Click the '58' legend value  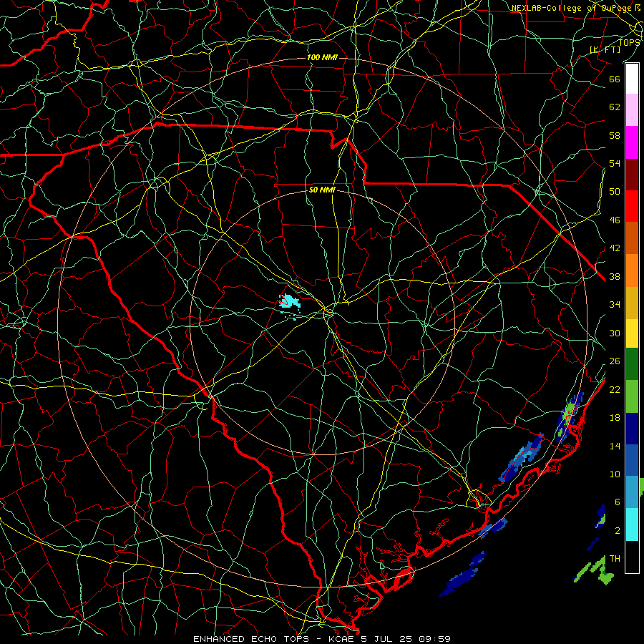615,135
